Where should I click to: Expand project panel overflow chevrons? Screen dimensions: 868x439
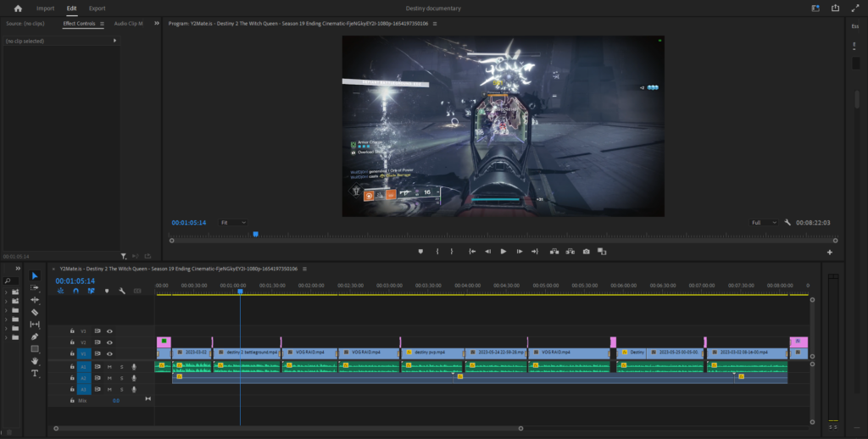pyautogui.click(x=18, y=269)
